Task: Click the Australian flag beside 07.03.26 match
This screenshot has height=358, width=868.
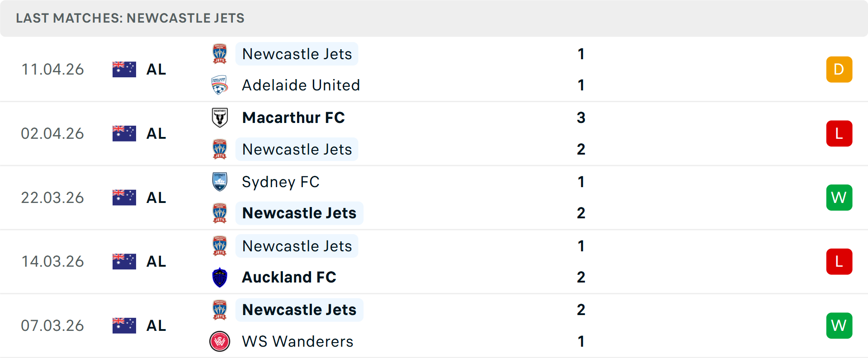Action: click(124, 325)
